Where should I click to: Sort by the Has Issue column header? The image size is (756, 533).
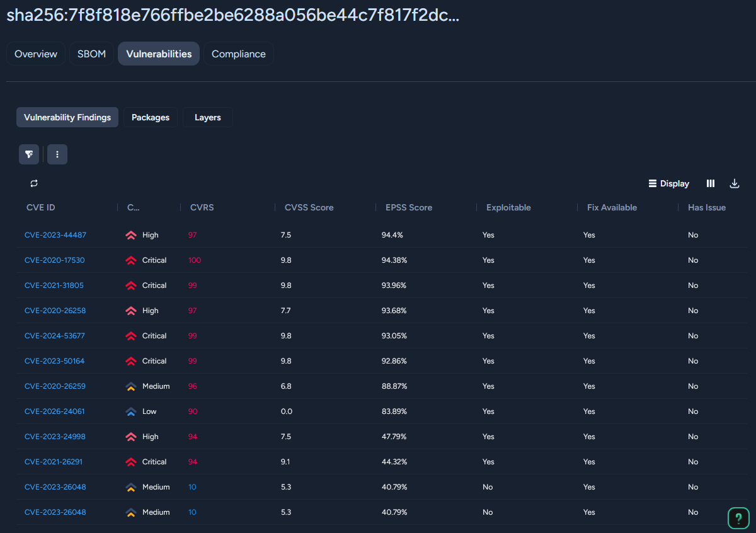(707, 207)
